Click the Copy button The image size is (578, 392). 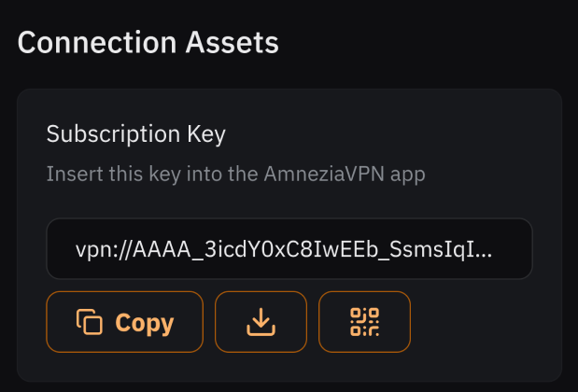pyautogui.click(x=124, y=322)
